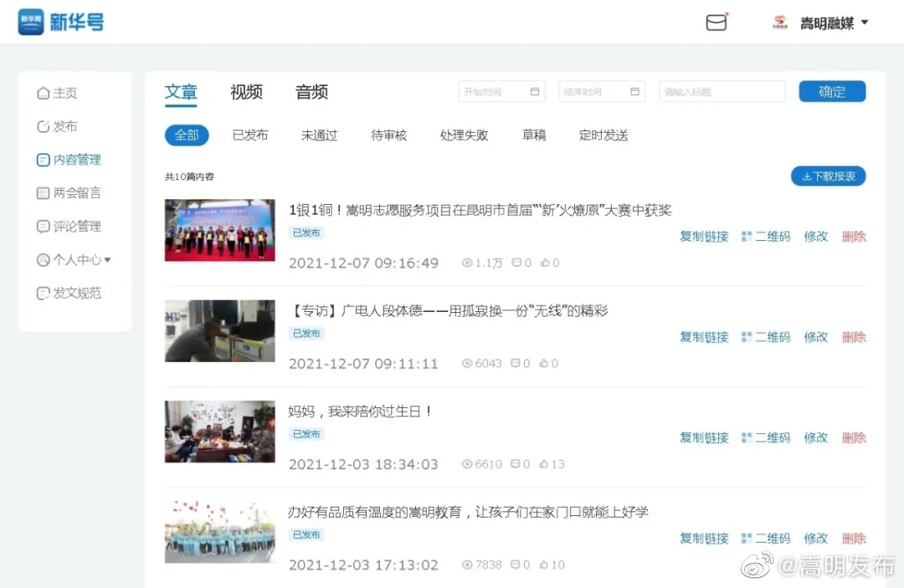Select 内容管理 in sidebar
The height and width of the screenshot is (588, 904).
point(69,160)
